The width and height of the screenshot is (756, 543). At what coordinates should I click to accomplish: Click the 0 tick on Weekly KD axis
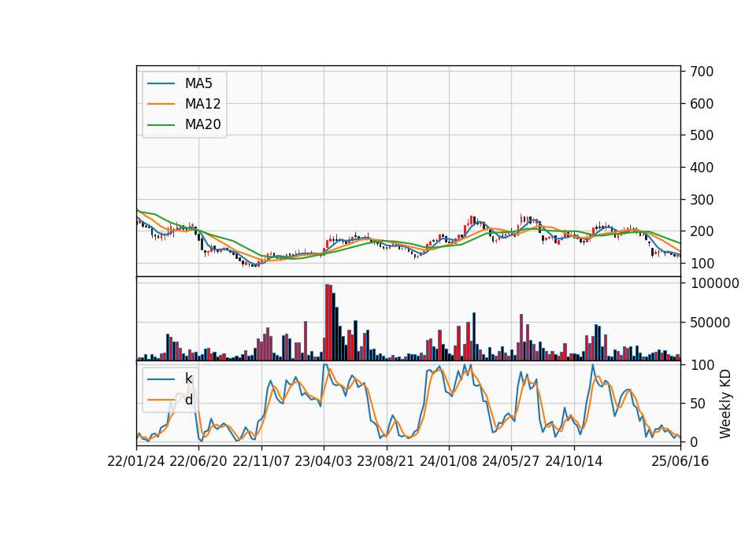(x=694, y=441)
